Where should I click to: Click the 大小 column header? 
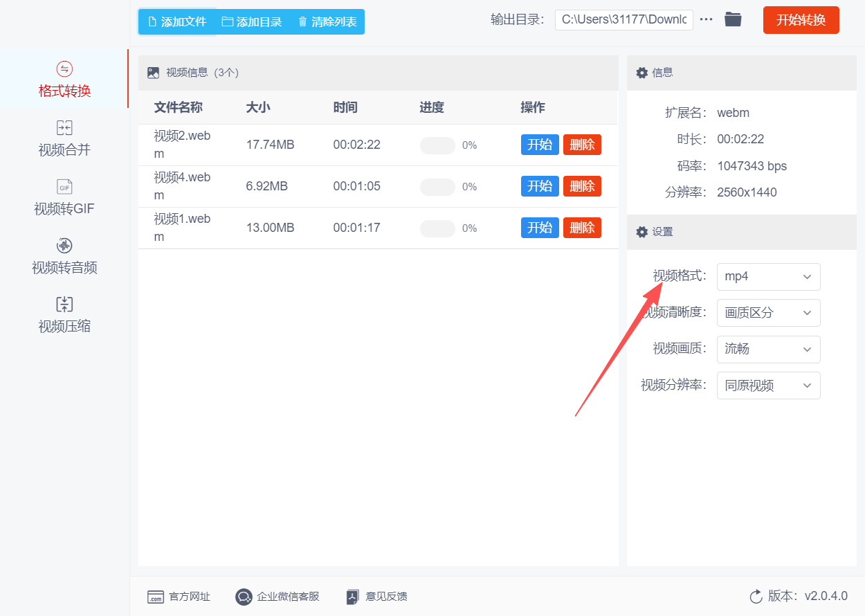258,107
